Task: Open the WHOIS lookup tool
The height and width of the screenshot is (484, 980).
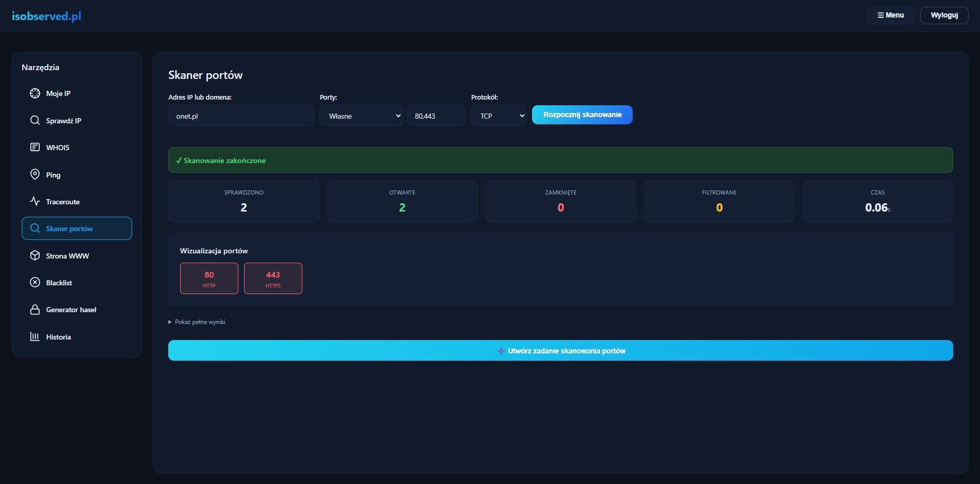Action: coord(77,147)
